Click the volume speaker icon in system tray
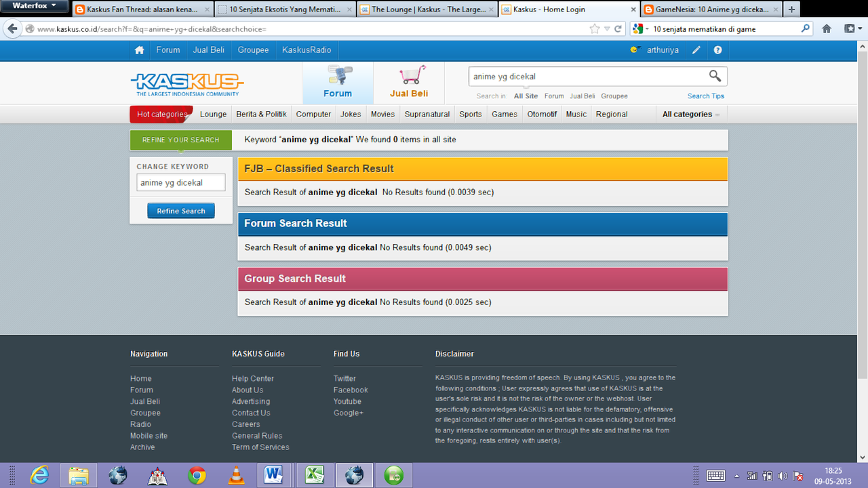Image resolution: width=868 pixels, height=488 pixels. (x=783, y=476)
